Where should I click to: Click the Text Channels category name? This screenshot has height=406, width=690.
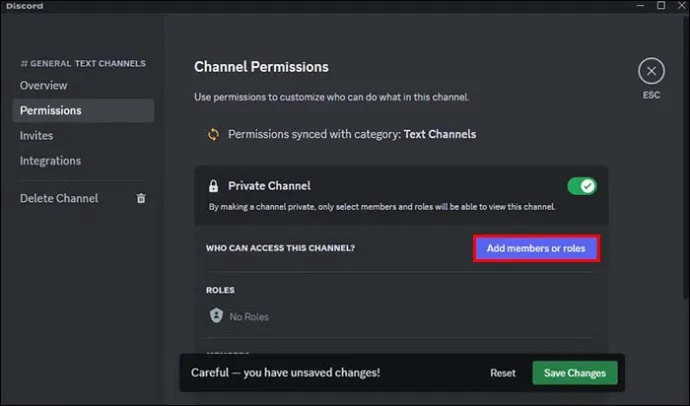(x=440, y=134)
